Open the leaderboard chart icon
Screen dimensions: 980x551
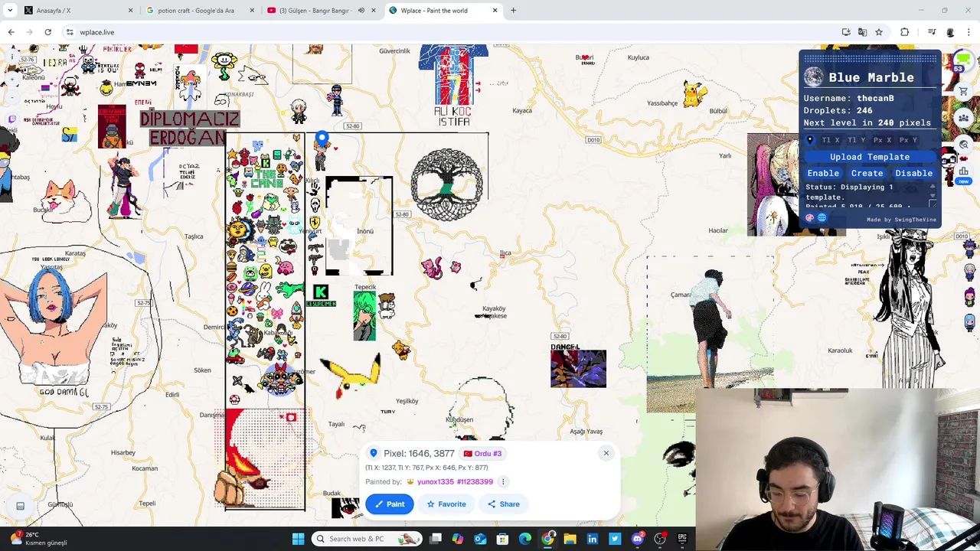(x=963, y=171)
